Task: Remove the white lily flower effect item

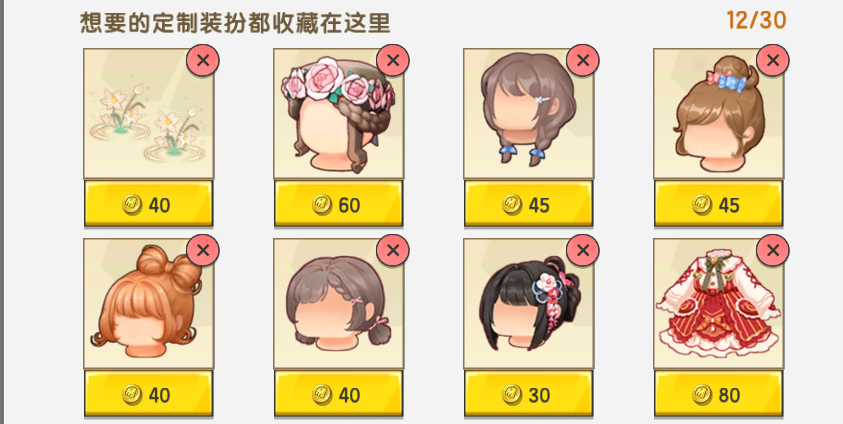Action: click(203, 61)
